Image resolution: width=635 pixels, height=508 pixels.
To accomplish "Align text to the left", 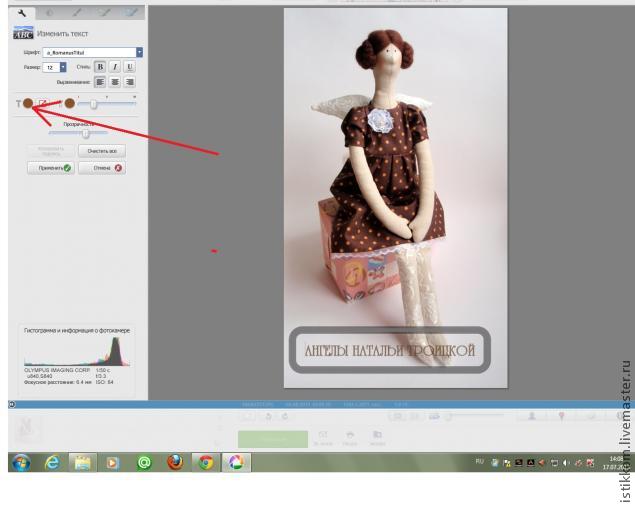I will tap(100, 82).
